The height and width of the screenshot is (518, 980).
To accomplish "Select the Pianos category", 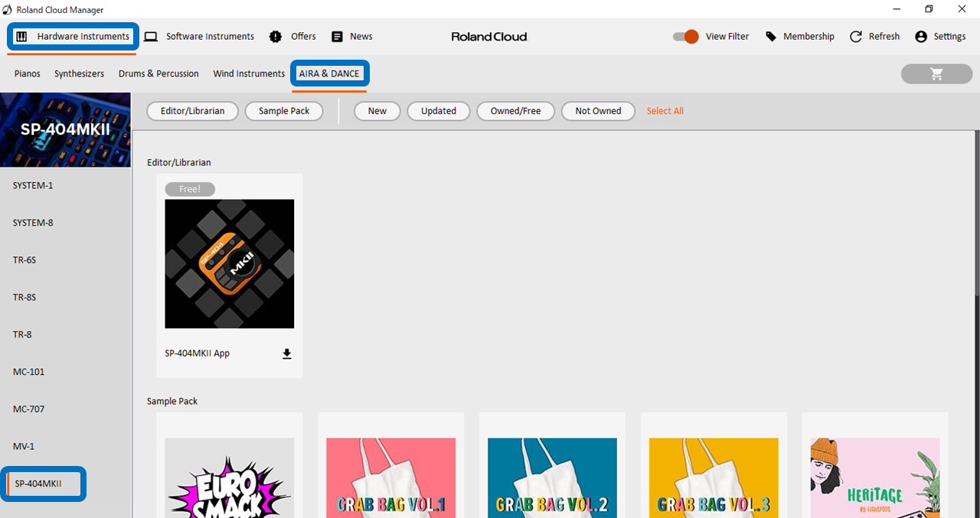I will click(x=27, y=73).
